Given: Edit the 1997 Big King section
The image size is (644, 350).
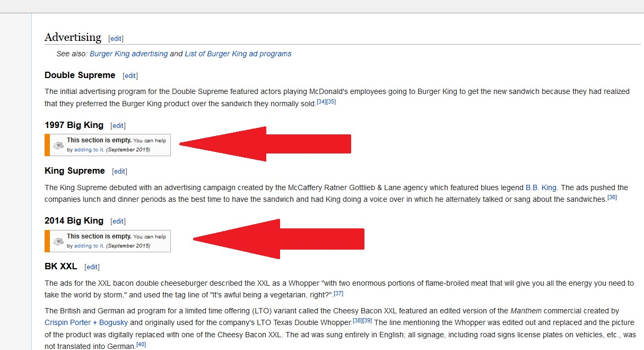Looking at the screenshot, I should [x=118, y=126].
